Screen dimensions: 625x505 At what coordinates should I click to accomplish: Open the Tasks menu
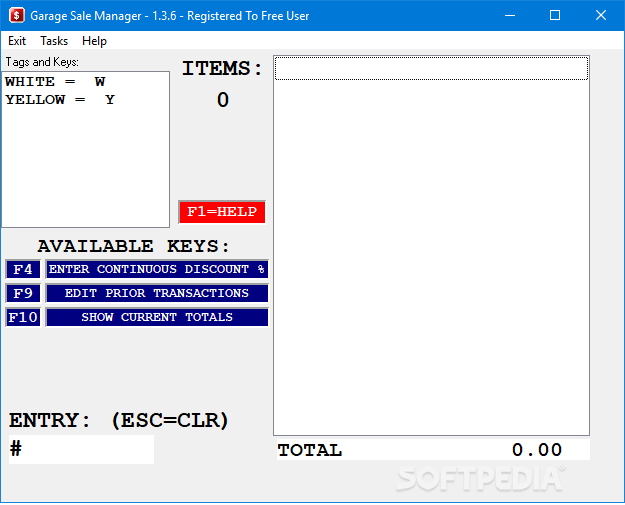point(54,41)
